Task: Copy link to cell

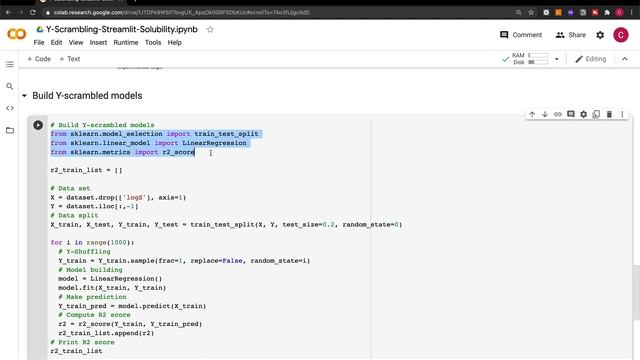Action: 558,114
